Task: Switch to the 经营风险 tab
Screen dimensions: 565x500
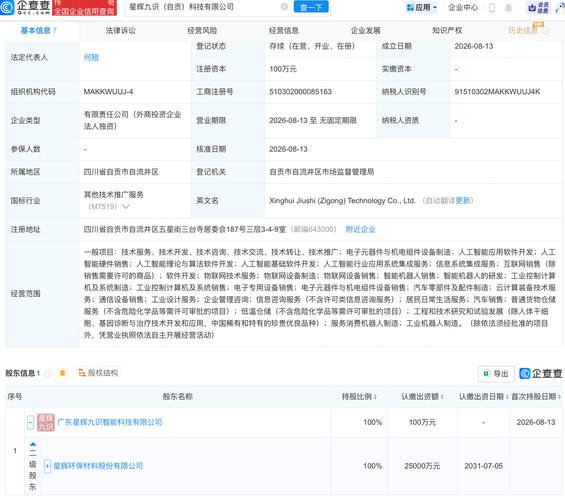Action: 203,31
